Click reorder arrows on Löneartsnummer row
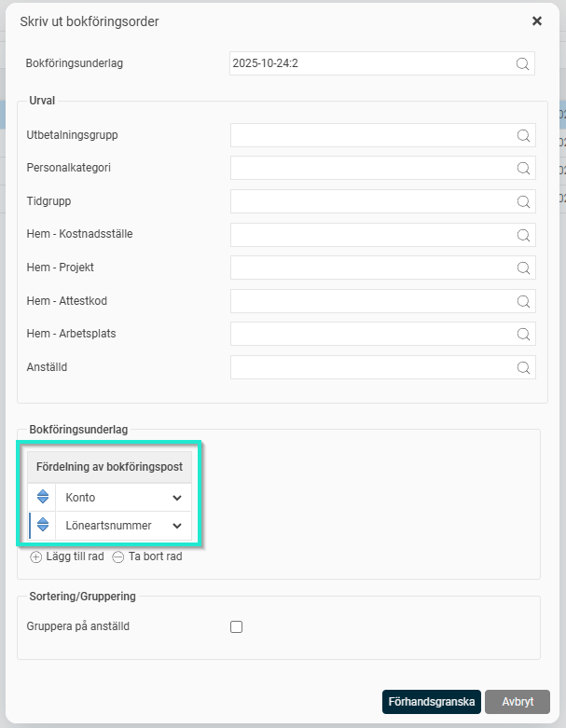This screenshot has height=728, width=566. [x=43, y=526]
